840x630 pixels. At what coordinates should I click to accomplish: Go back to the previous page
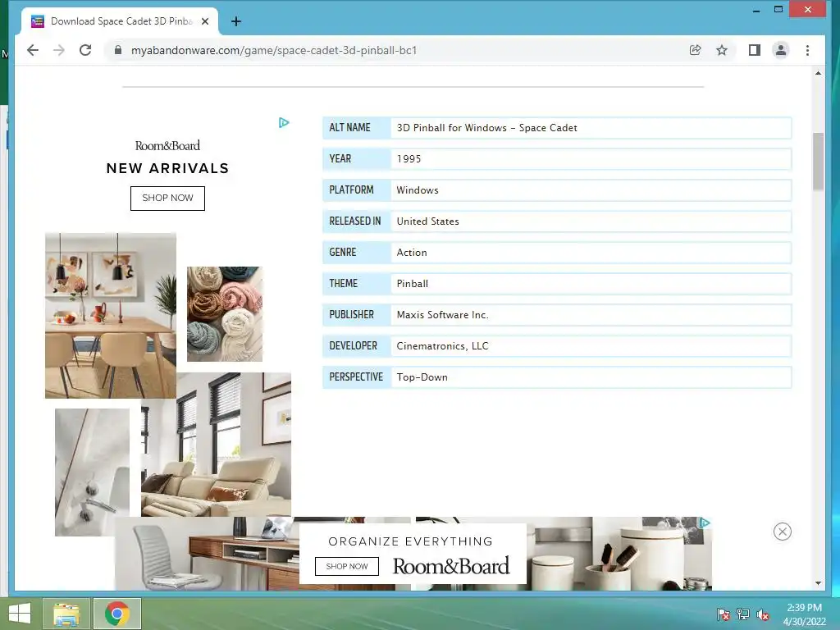(33, 50)
